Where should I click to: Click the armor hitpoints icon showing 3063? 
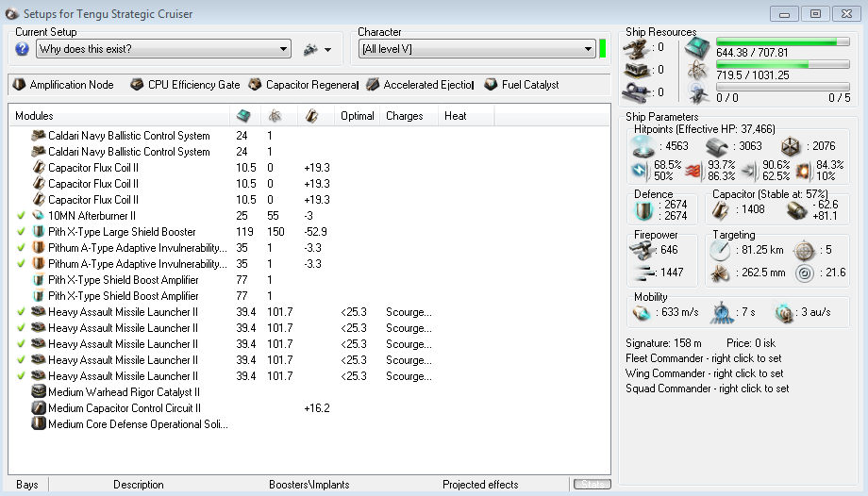(x=717, y=147)
